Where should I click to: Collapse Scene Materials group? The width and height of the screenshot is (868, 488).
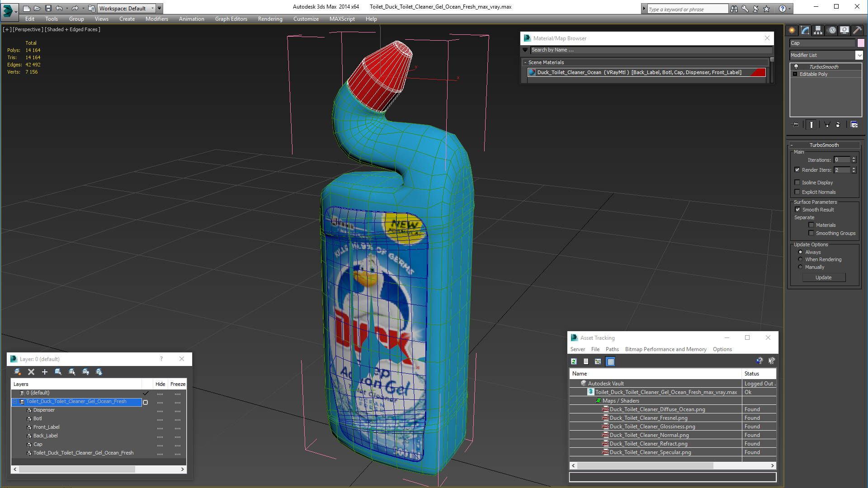click(525, 62)
